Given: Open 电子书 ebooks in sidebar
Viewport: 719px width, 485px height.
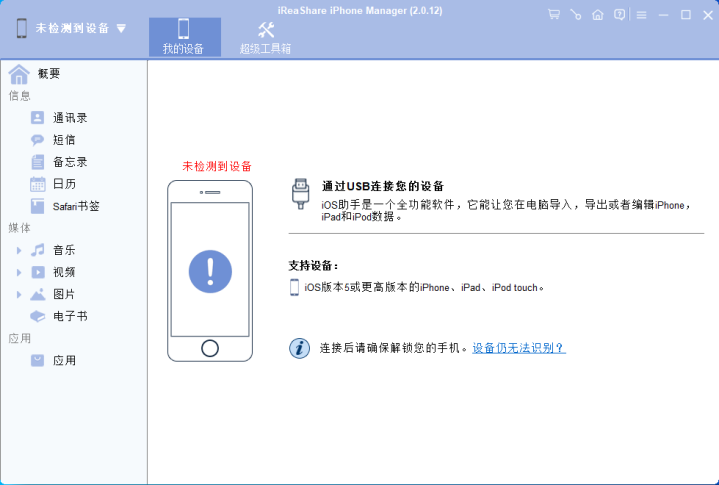Looking at the screenshot, I should pos(70,316).
